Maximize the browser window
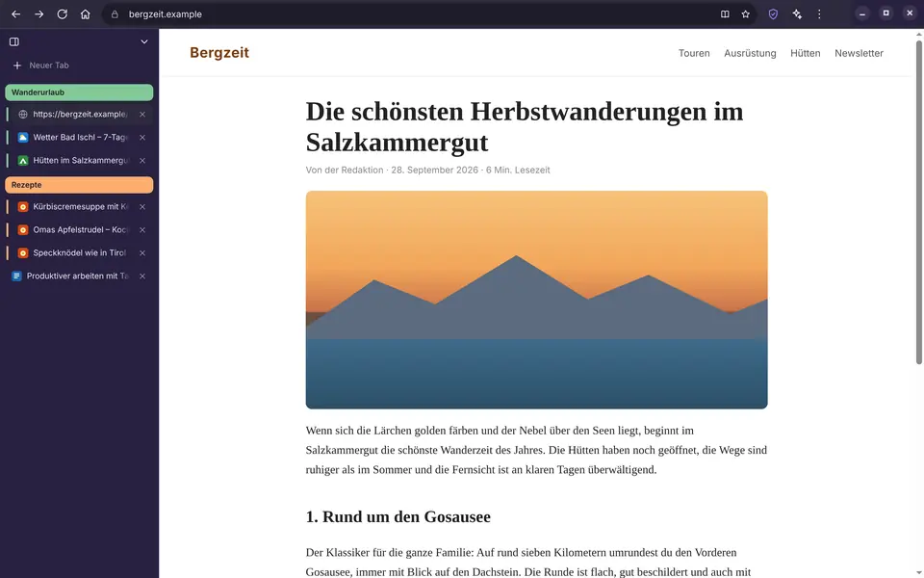Screen dimensions: 924x578 tap(885, 13)
